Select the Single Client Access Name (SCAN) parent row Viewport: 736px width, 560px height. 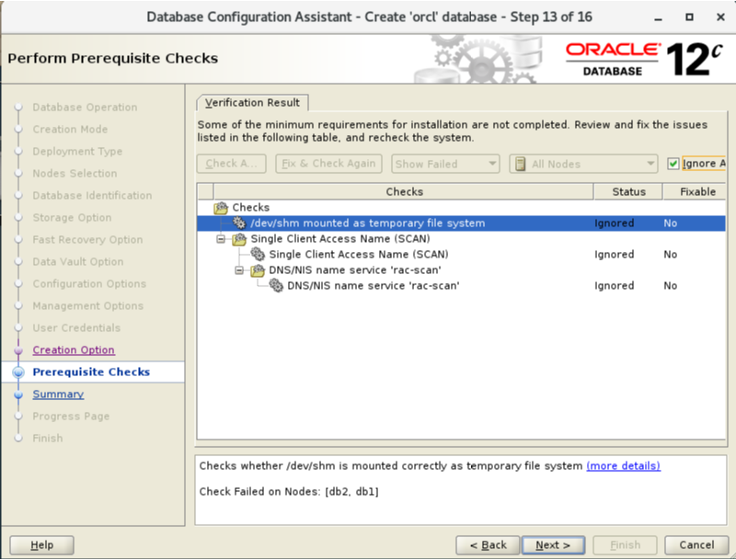[x=461, y=239]
